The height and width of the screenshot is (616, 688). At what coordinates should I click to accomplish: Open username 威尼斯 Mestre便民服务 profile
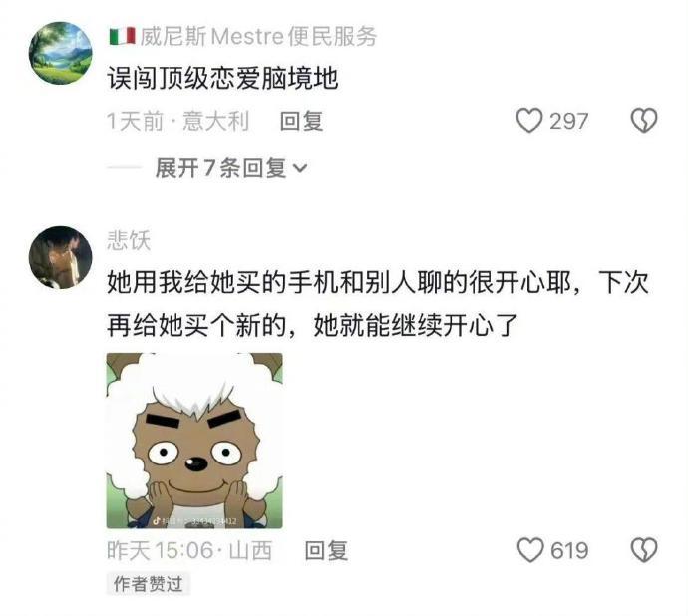[258, 36]
